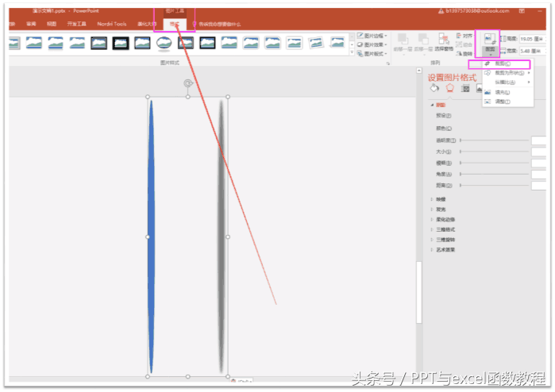Adjust the 角度 angle slider
The height and width of the screenshot is (392, 555).
coord(494,174)
